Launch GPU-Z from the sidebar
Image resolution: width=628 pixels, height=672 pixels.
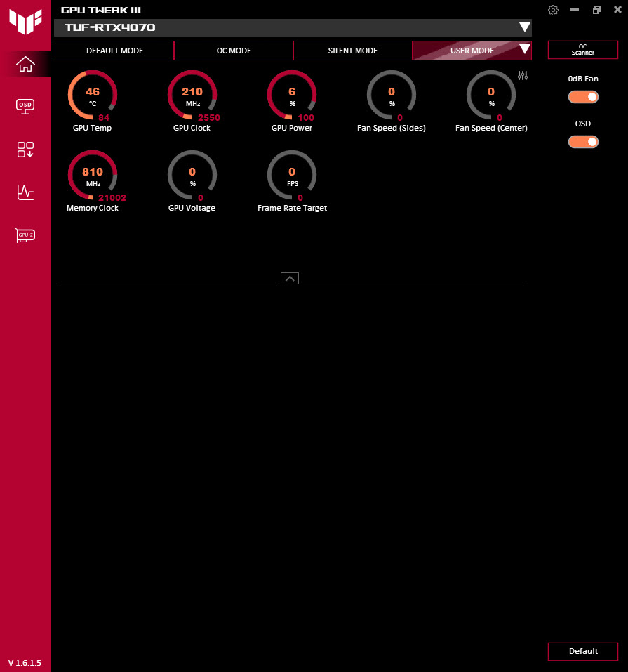tap(25, 235)
